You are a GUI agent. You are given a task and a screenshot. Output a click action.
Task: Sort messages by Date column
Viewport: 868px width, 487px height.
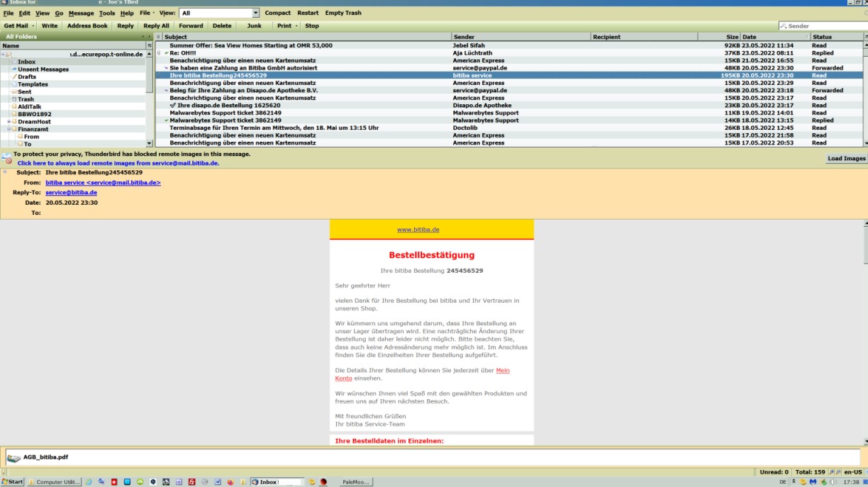coord(775,37)
